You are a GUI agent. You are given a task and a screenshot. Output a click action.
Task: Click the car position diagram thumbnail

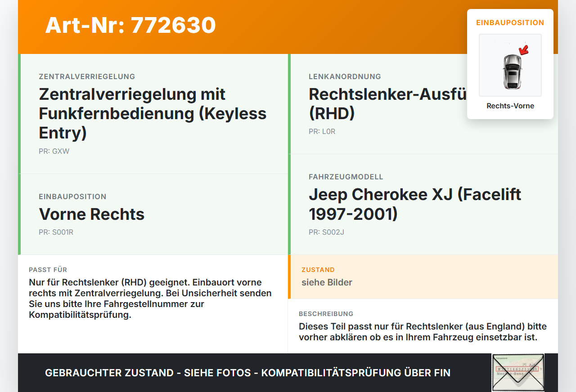point(510,65)
